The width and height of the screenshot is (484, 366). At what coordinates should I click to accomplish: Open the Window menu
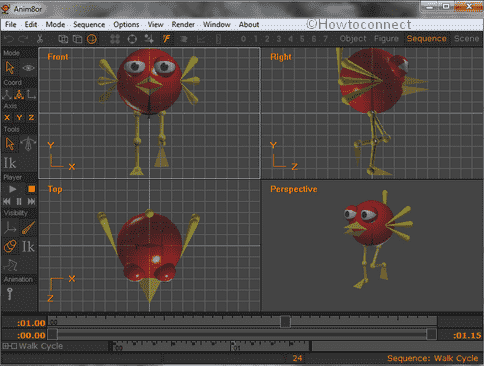(217, 24)
